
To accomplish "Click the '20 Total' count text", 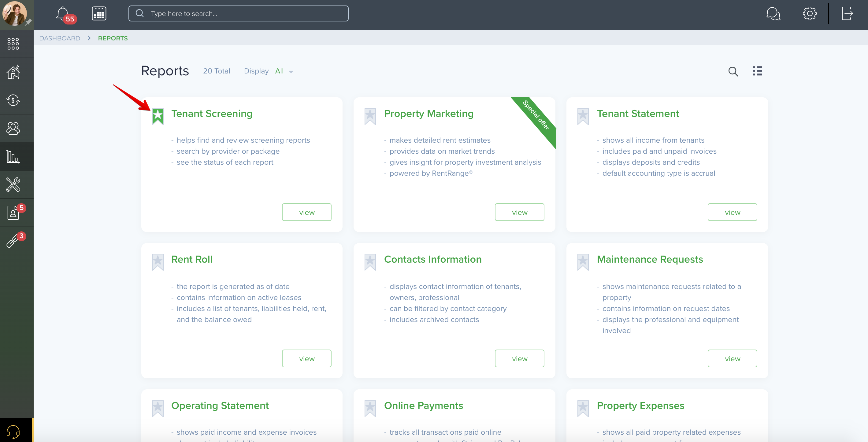I will point(216,71).
